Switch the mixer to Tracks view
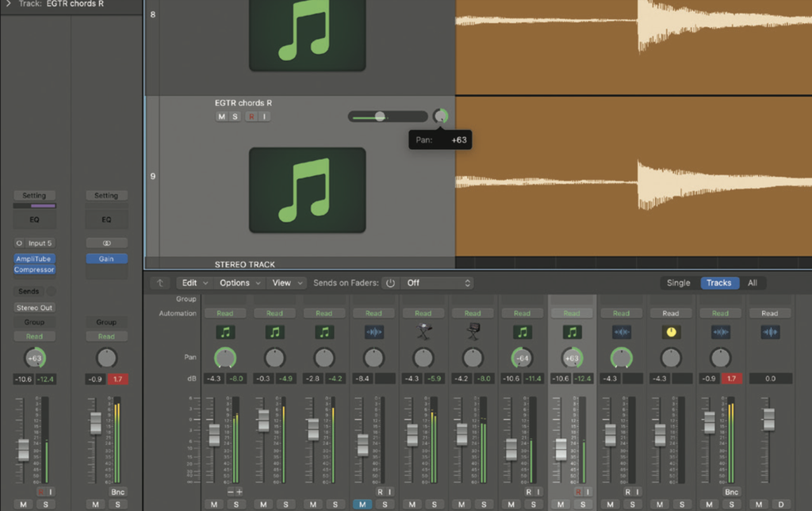Screen dimensions: 812x511 (x=719, y=283)
